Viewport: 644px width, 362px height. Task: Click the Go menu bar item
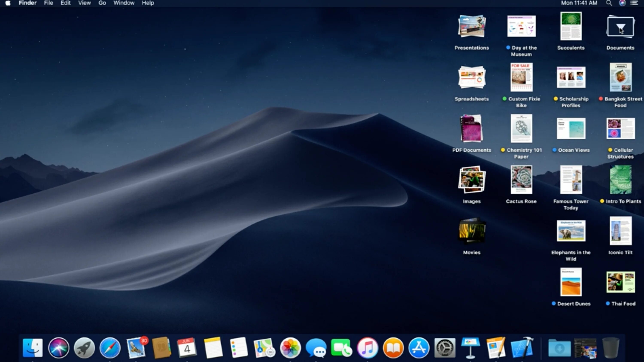(x=102, y=3)
